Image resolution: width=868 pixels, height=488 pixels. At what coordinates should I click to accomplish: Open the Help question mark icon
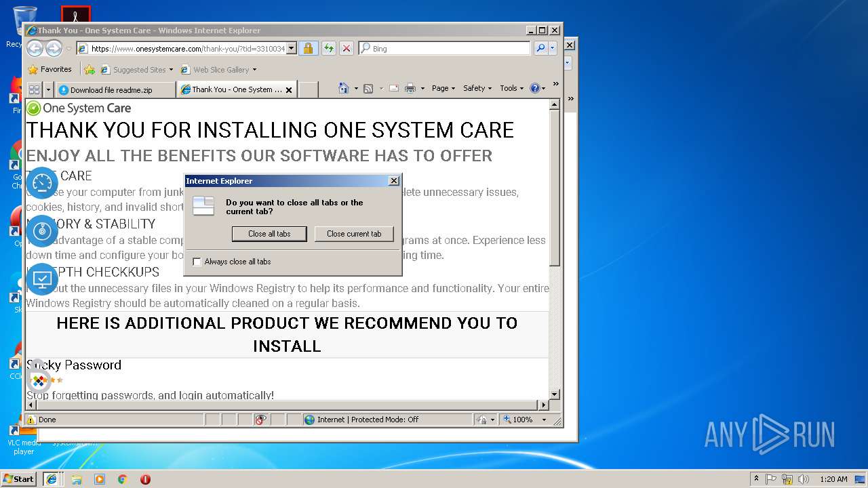pos(534,88)
